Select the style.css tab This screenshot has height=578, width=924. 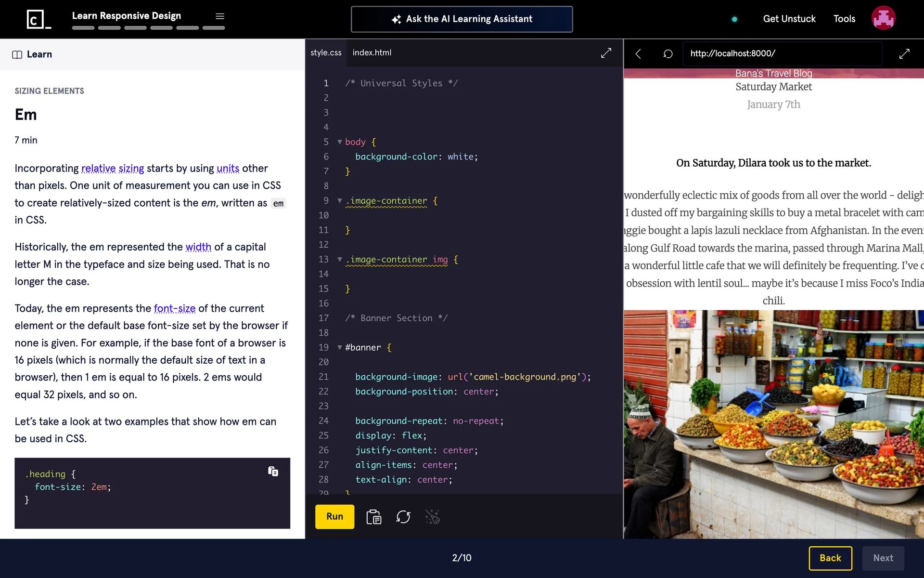coord(326,53)
